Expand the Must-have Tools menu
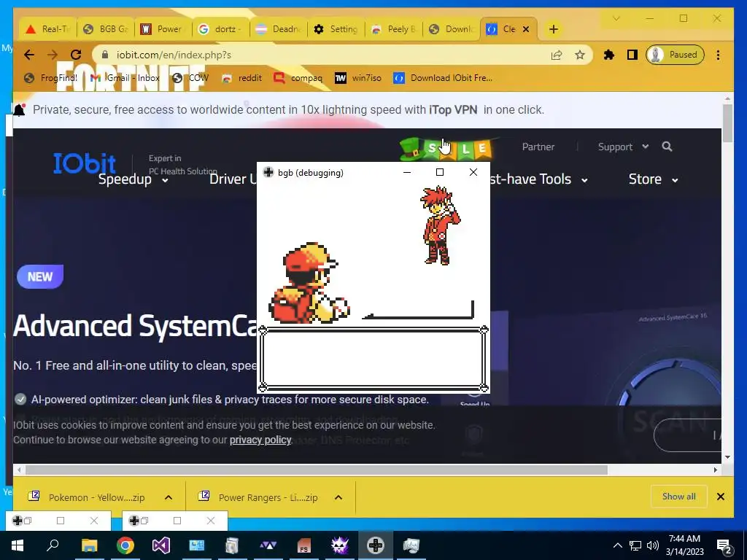The image size is (747, 560). point(538,179)
